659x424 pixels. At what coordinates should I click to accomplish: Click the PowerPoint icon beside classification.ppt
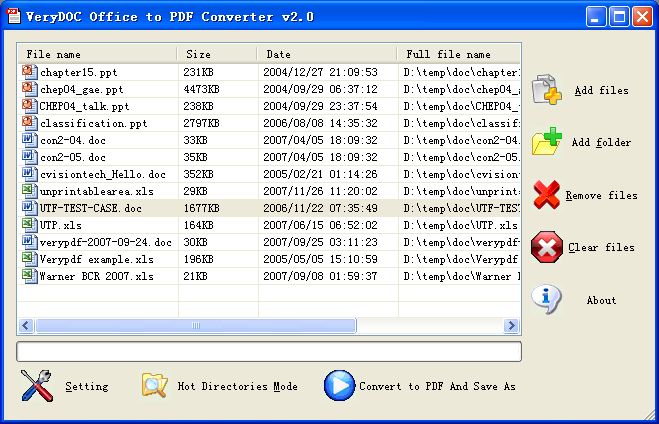point(29,123)
